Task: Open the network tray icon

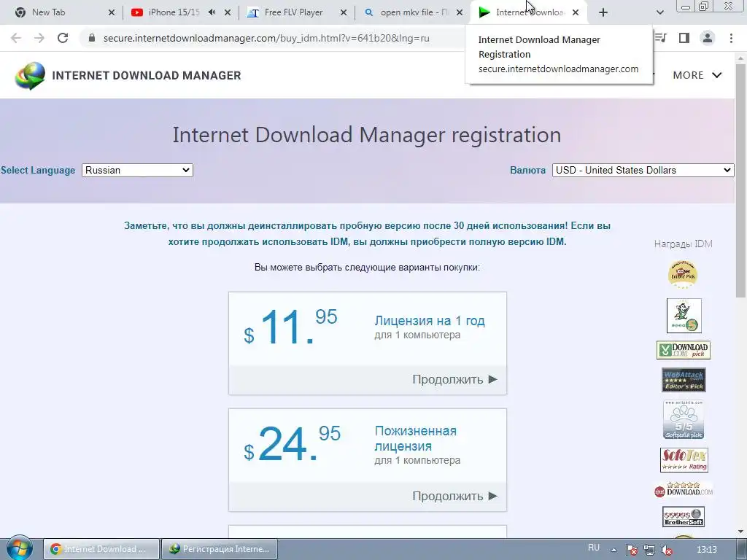Action: pyautogui.click(x=649, y=550)
